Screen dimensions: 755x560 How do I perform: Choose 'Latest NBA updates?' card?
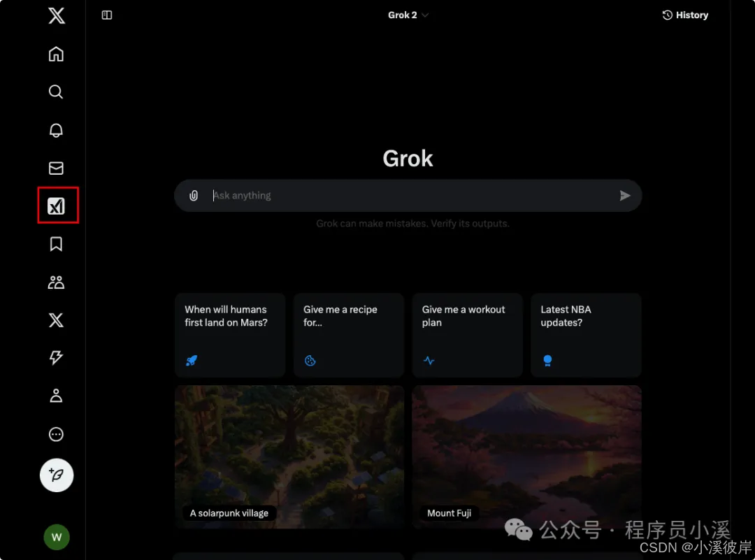(586, 335)
